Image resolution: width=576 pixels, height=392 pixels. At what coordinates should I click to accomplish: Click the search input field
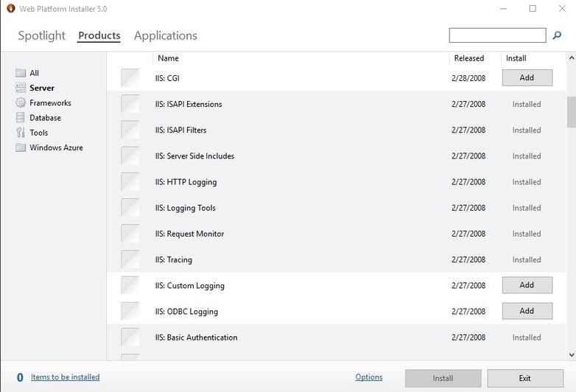point(497,35)
